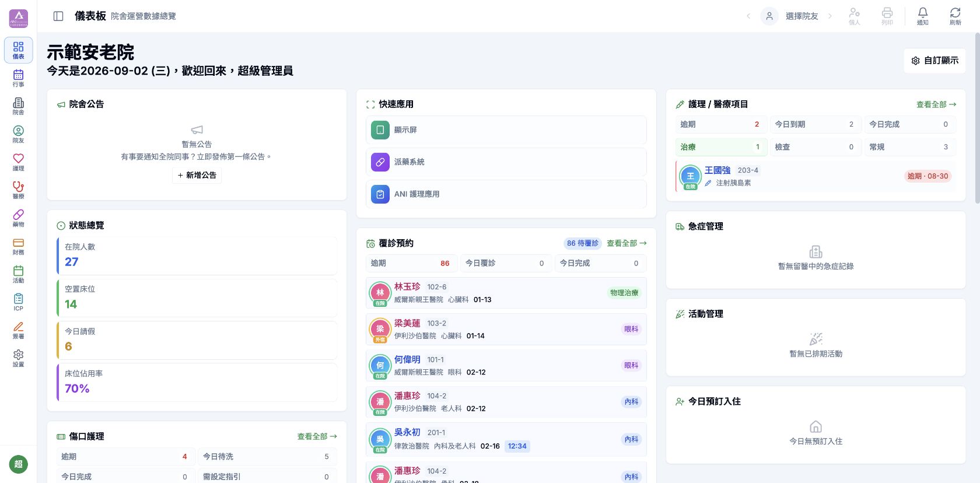
Task: Open 行事 calendar in sidebar
Action: tap(19, 78)
